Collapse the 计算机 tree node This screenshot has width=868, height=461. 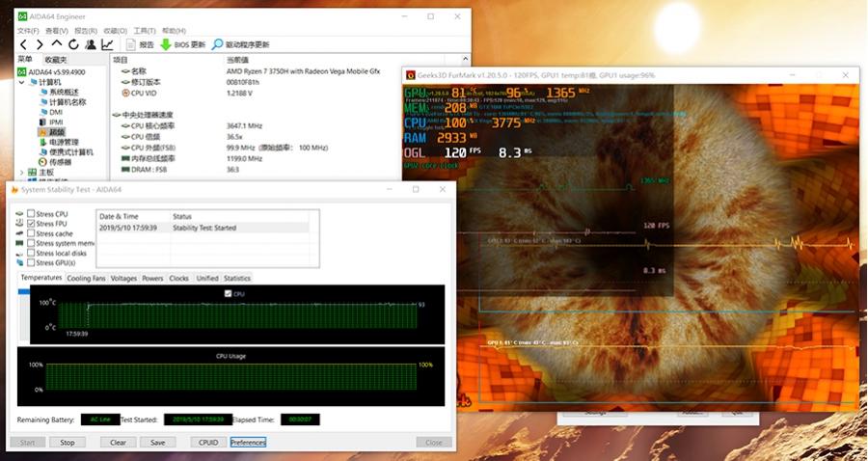[x=21, y=82]
